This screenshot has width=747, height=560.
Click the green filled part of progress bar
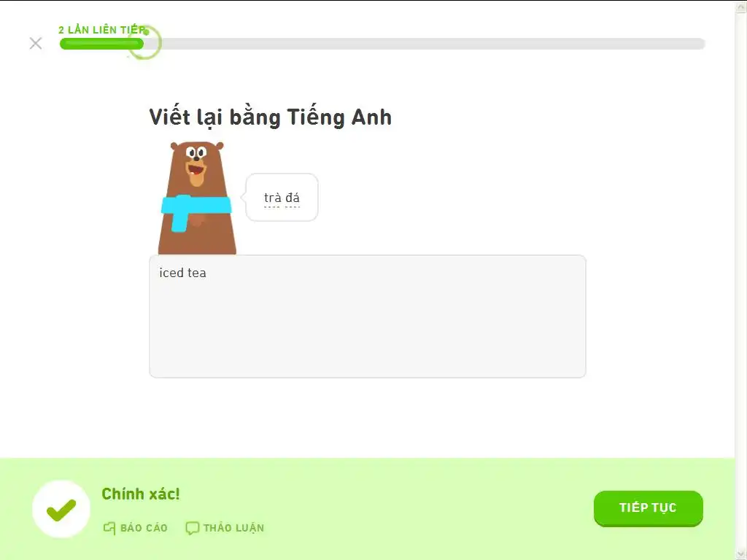[101, 44]
